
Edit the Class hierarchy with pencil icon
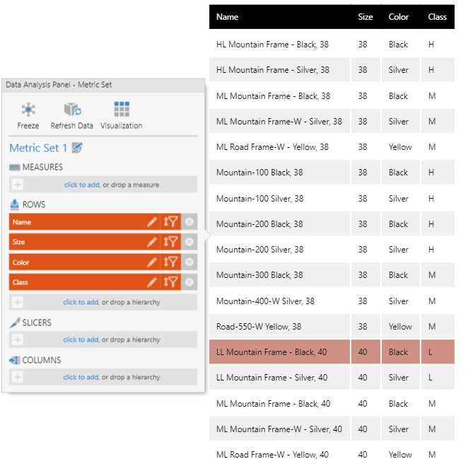(x=151, y=282)
